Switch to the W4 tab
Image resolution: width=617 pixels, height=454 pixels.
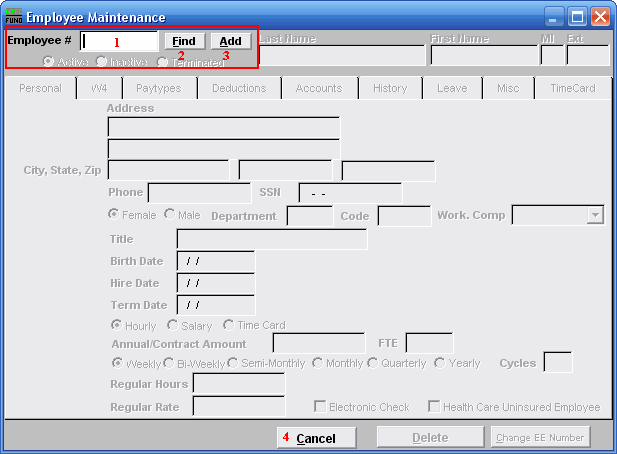tap(99, 88)
